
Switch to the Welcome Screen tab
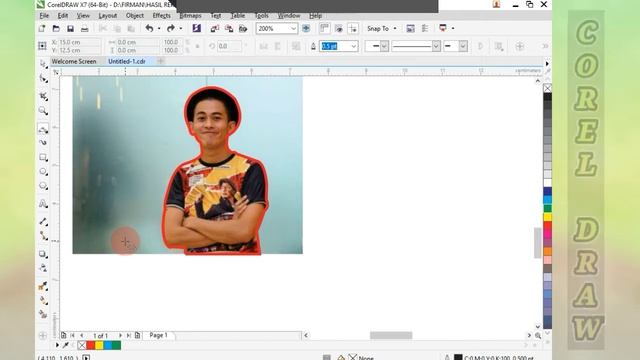pyautogui.click(x=74, y=61)
